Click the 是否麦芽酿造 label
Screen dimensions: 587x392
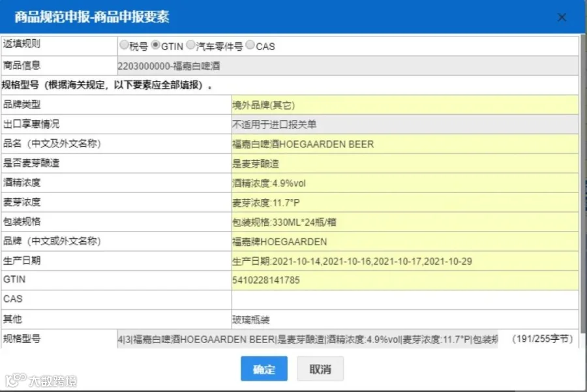pos(31,163)
